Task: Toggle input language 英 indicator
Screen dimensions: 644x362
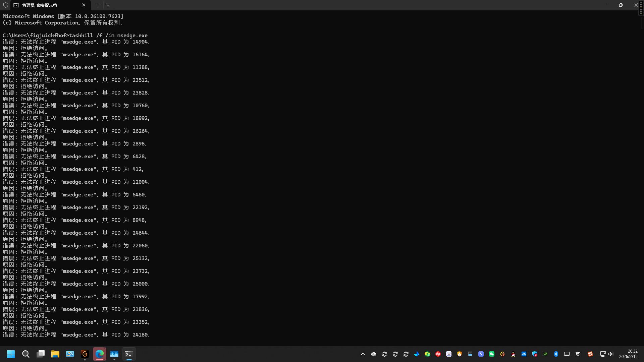Action: click(x=578, y=354)
